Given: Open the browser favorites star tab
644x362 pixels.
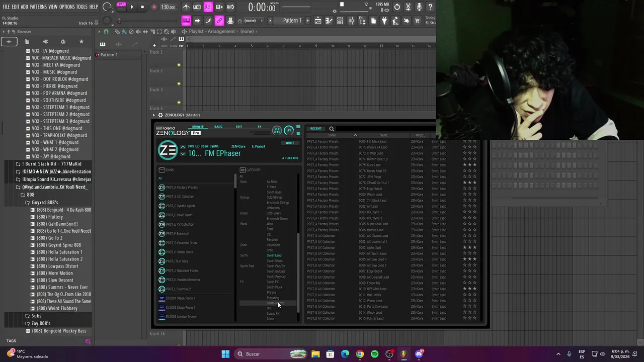Looking at the screenshot, I should (82, 42).
